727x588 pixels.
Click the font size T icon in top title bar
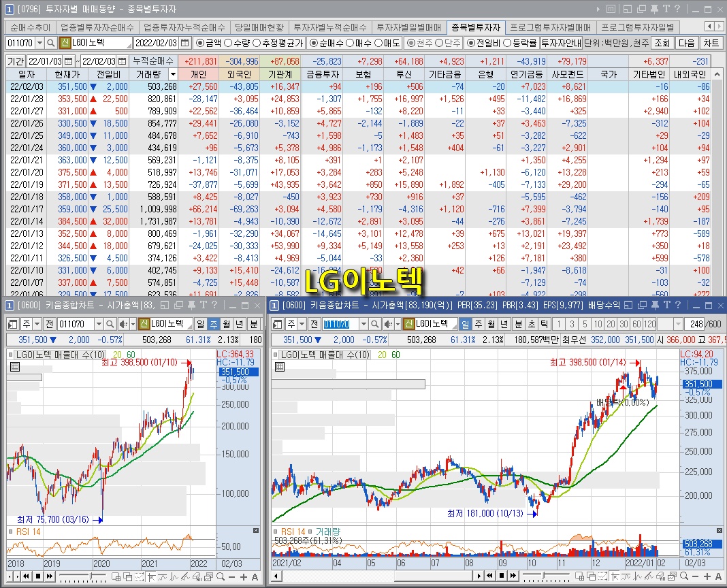(x=666, y=9)
